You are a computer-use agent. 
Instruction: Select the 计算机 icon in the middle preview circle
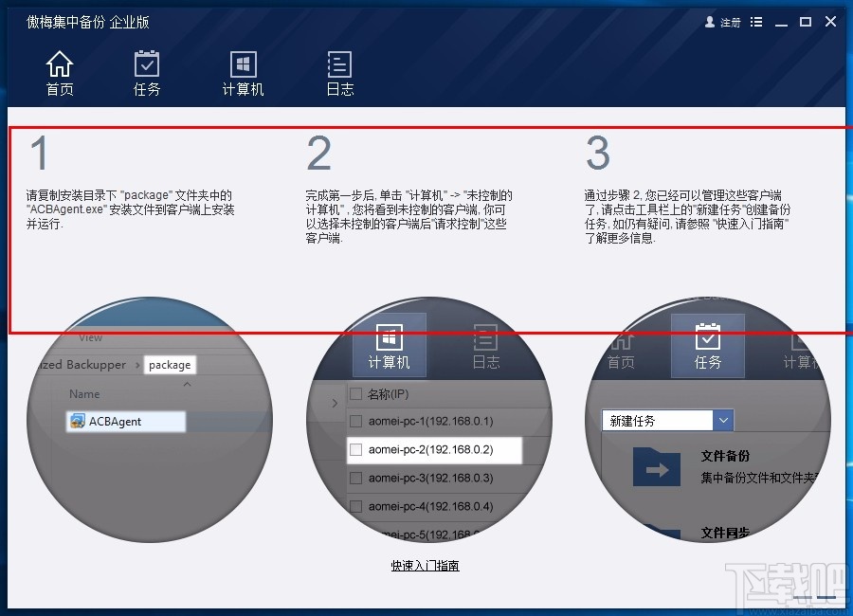[x=390, y=344]
